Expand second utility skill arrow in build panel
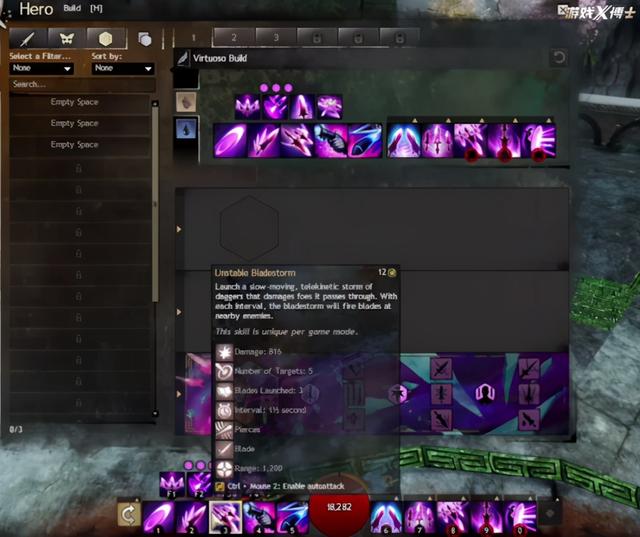 pos(482,120)
